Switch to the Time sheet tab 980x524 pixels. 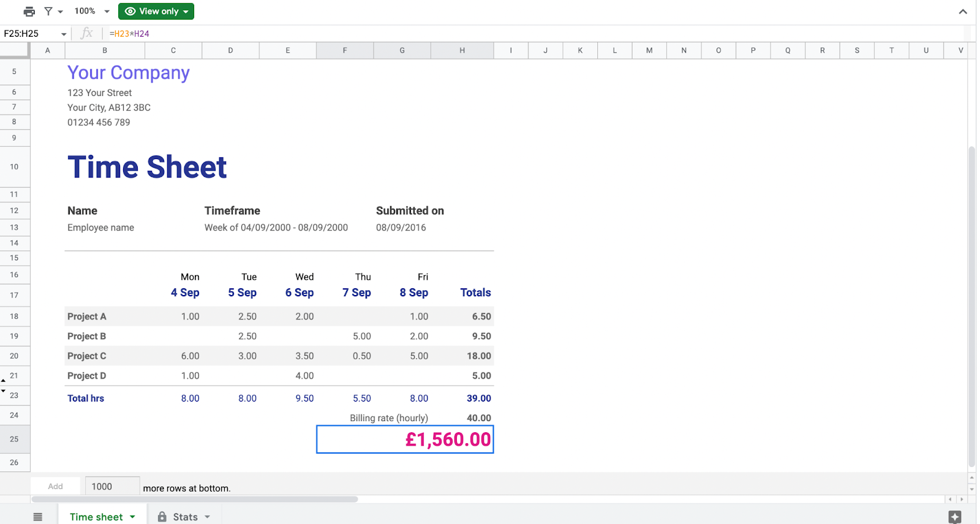point(96,517)
